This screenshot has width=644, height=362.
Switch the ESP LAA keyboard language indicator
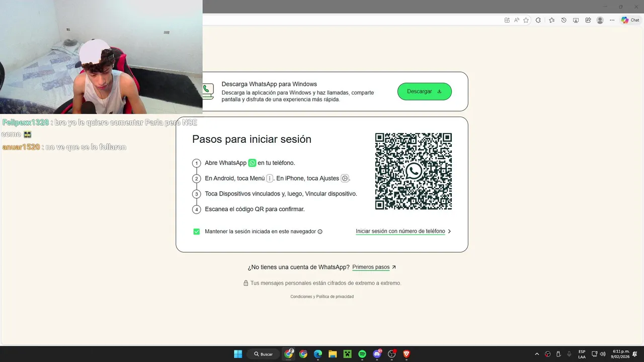(x=582, y=354)
